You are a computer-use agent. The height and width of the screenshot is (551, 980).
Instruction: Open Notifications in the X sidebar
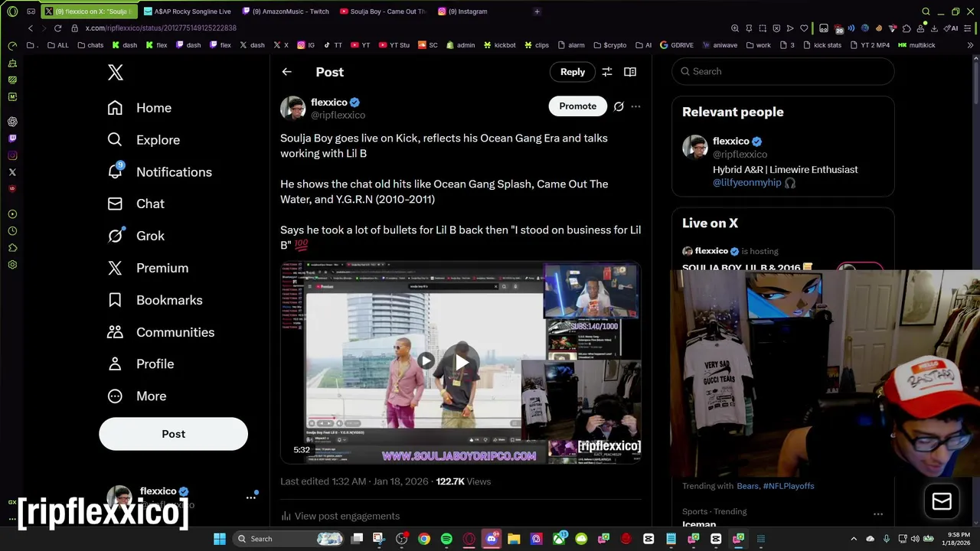159,172
